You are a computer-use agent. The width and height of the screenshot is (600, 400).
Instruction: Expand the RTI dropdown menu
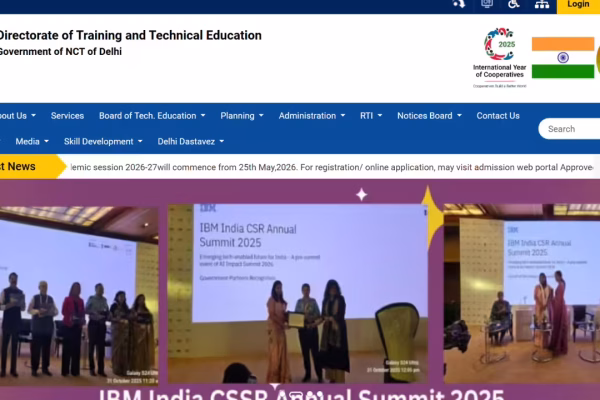click(x=371, y=116)
